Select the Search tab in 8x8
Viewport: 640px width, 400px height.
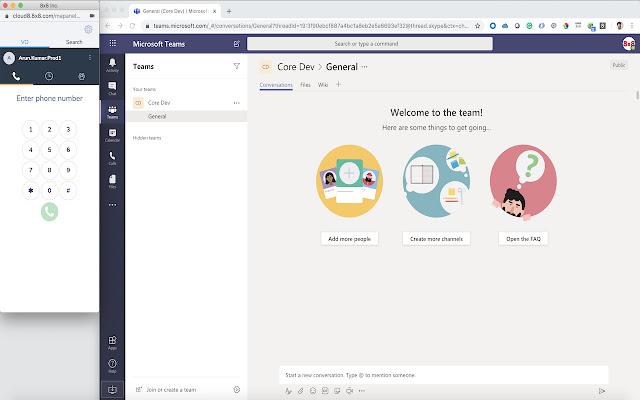pos(74,42)
